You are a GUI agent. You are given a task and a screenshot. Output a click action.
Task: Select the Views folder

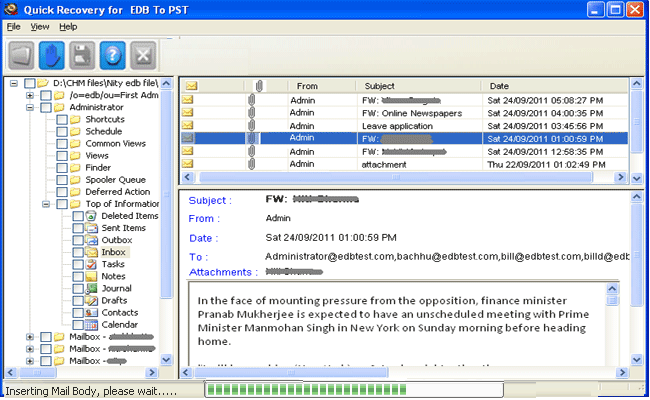(x=97, y=156)
